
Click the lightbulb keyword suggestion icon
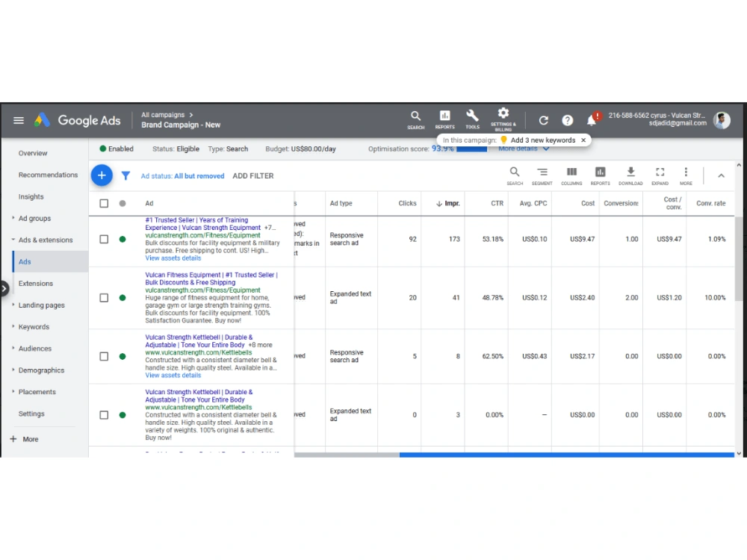coord(503,140)
